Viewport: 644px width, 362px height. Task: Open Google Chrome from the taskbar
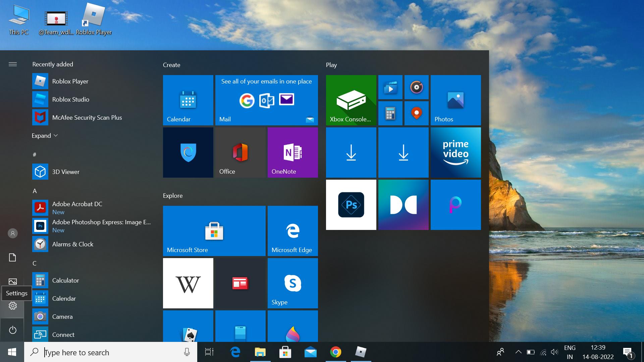tap(335, 352)
